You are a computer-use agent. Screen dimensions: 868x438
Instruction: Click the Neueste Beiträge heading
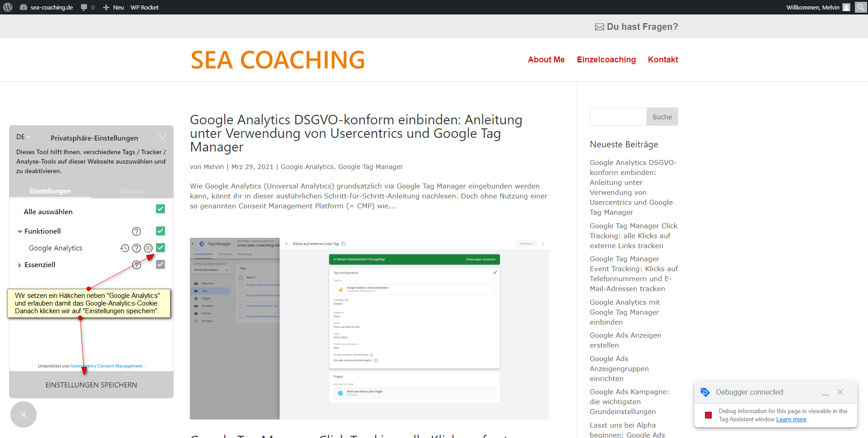[624, 144]
